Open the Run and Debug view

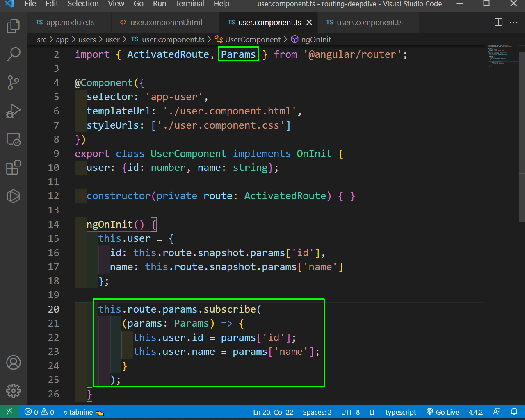tap(13, 111)
